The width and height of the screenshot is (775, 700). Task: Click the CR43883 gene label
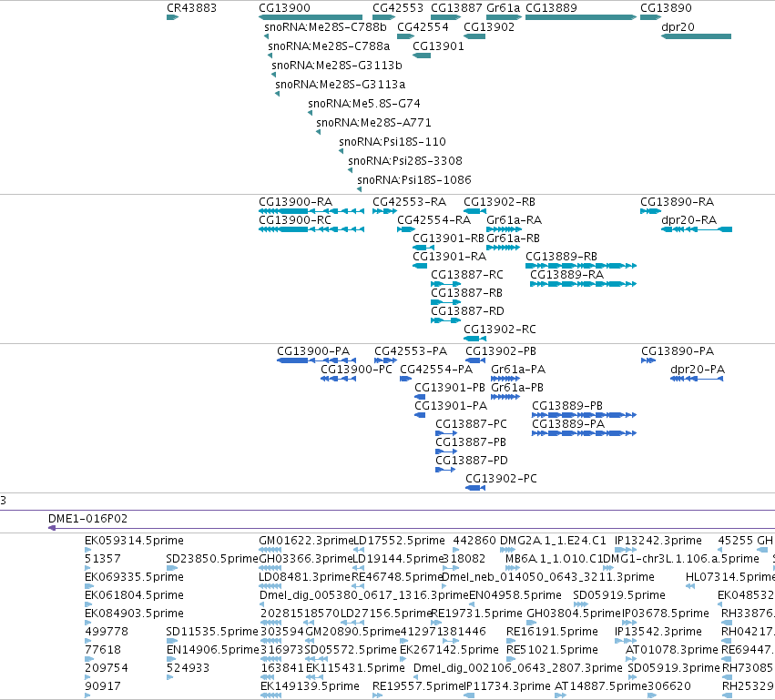[x=191, y=8]
